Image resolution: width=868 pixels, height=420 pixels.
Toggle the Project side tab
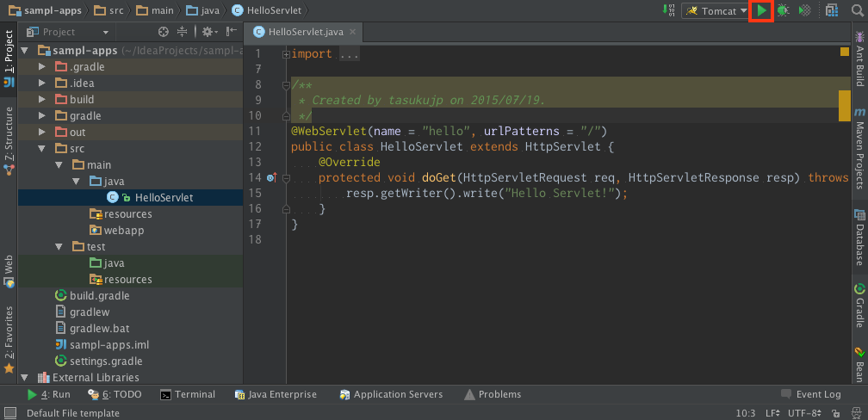[x=9, y=59]
